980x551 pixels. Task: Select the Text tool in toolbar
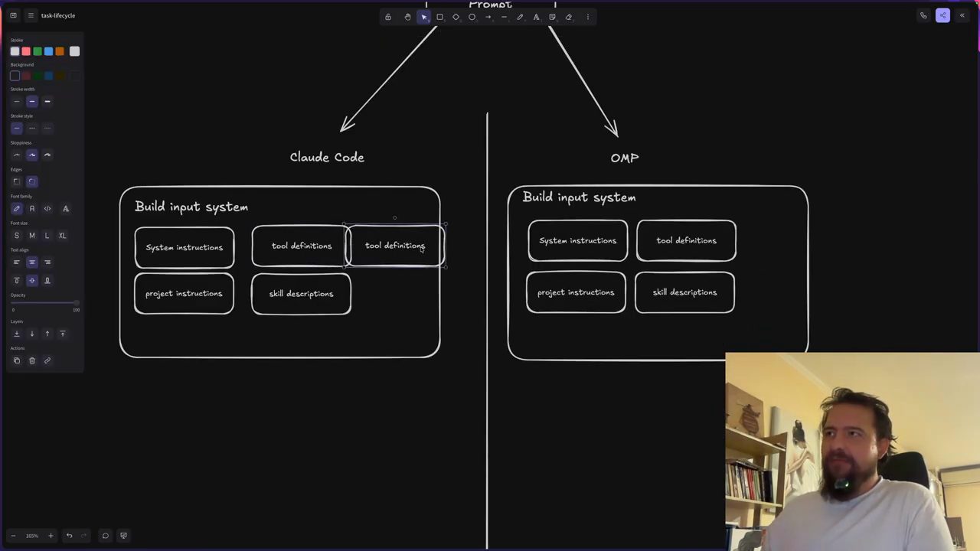pyautogui.click(x=536, y=17)
